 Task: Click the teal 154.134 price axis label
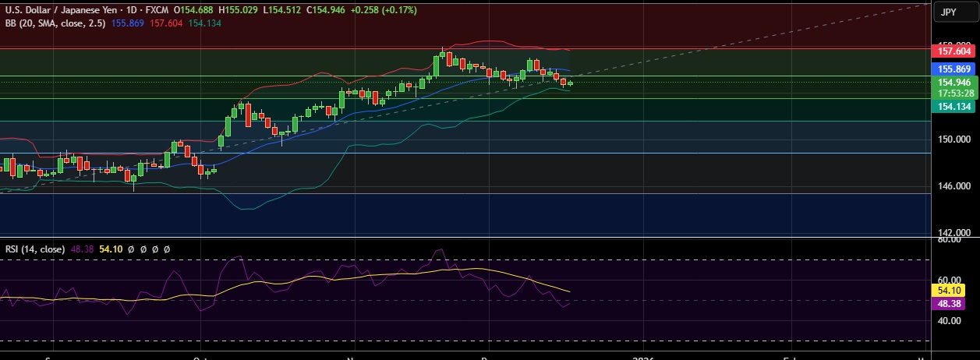[954, 107]
